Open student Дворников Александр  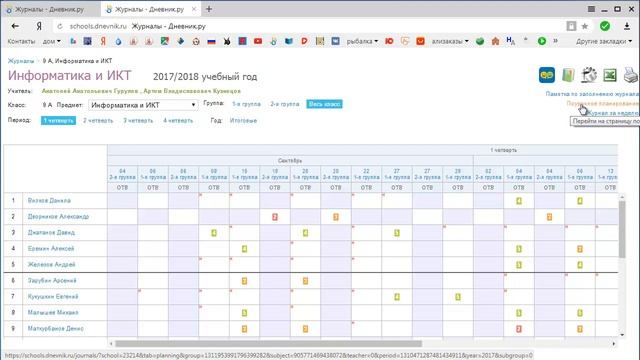click(x=58, y=216)
